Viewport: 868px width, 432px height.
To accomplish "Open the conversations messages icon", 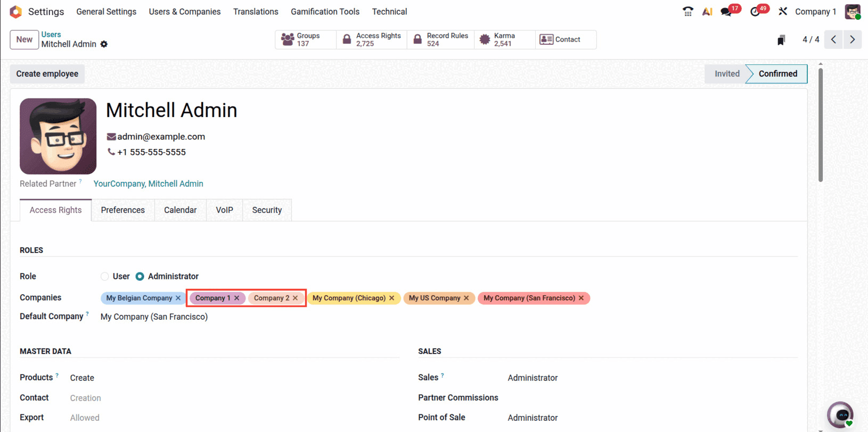I will coord(726,12).
